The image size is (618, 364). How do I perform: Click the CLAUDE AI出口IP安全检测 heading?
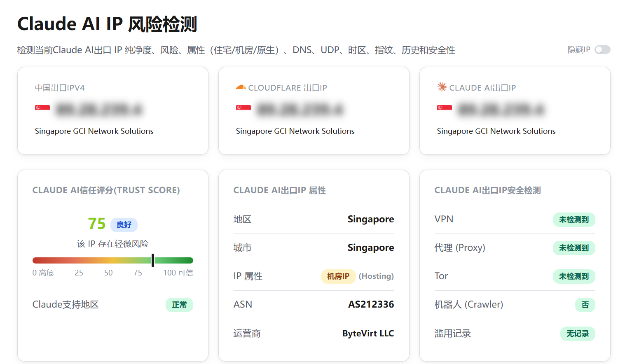[x=488, y=190]
